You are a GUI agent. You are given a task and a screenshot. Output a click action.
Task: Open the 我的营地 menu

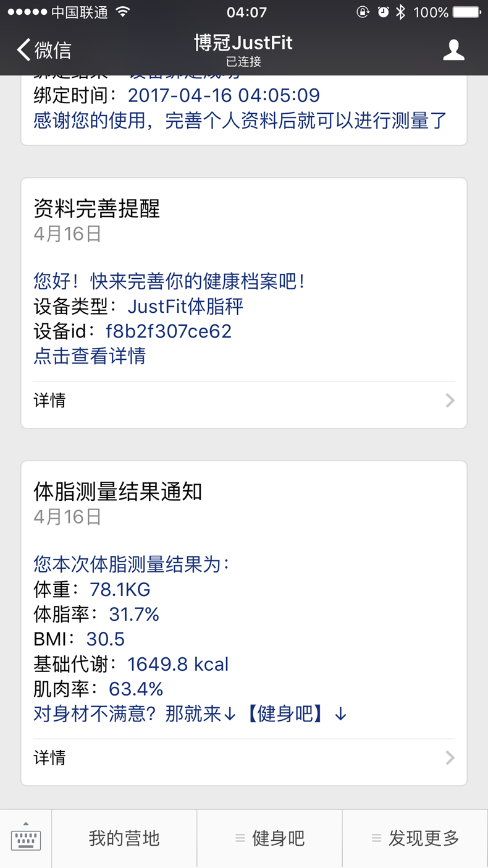point(124,839)
